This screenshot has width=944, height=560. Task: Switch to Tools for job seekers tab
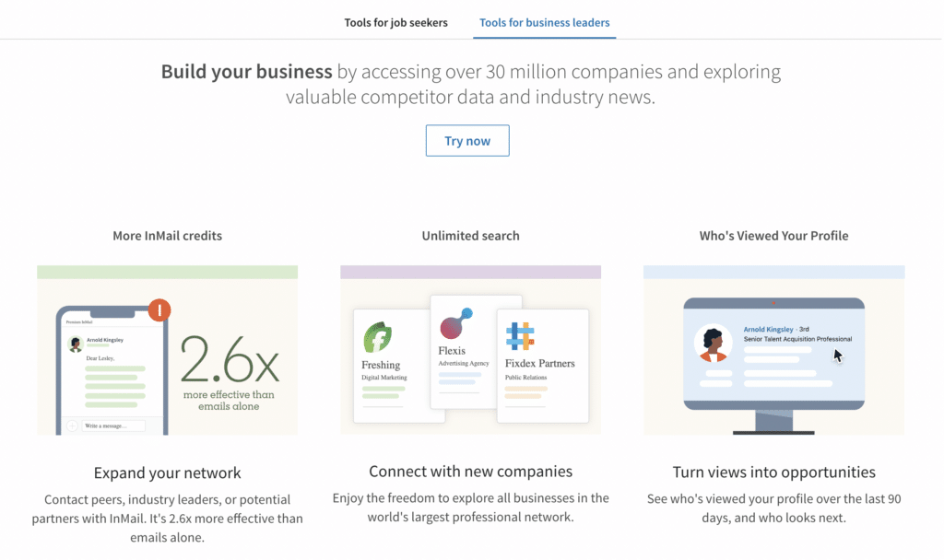pos(395,23)
